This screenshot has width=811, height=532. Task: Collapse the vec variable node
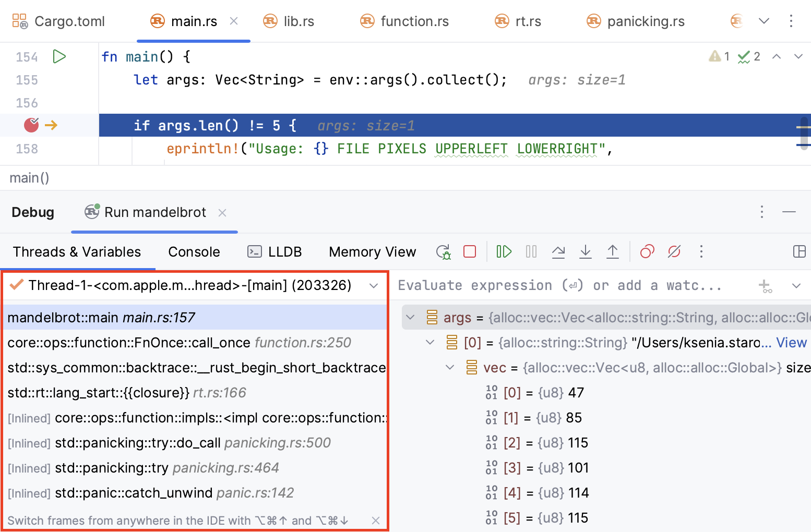pos(450,368)
